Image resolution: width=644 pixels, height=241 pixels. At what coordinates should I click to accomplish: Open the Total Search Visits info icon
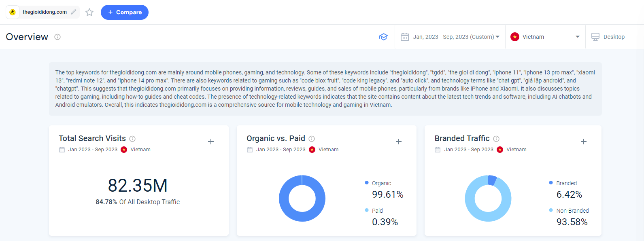coord(132,139)
